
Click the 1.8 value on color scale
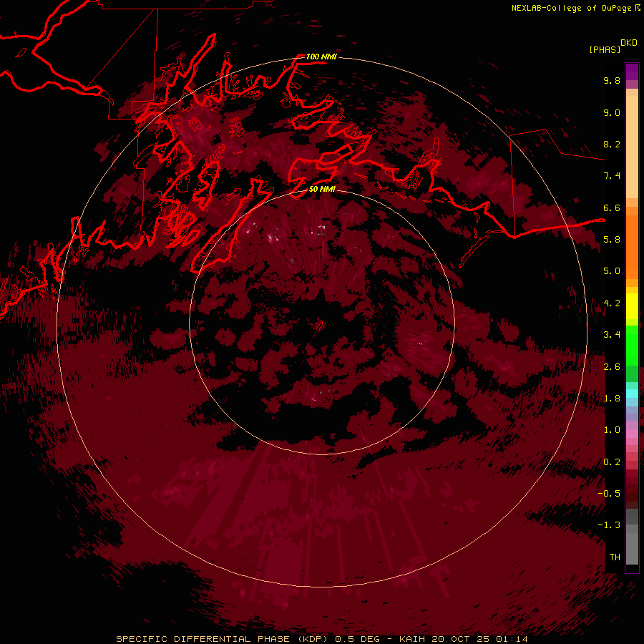point(612,399)
